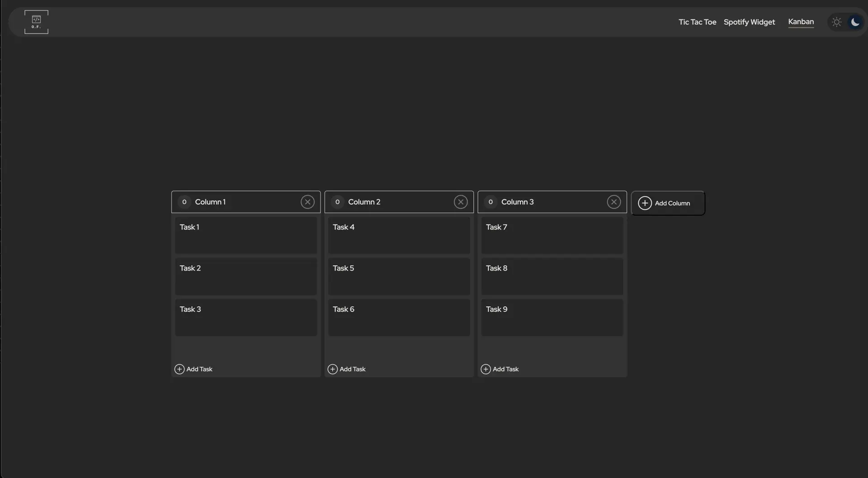The width and height of the screenshot is (868, 478).
Task: Click the app logo icon top-left
Action: tap(36, 21)
